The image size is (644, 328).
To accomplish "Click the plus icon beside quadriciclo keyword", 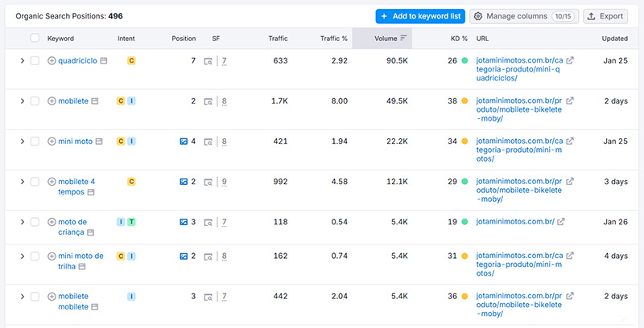I will (x=52, y=60).
